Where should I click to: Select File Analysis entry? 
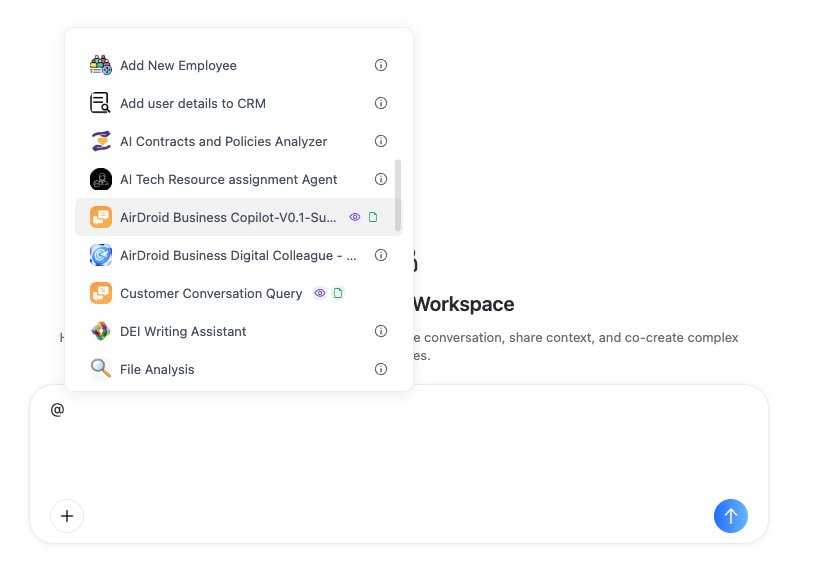point(239,370)
